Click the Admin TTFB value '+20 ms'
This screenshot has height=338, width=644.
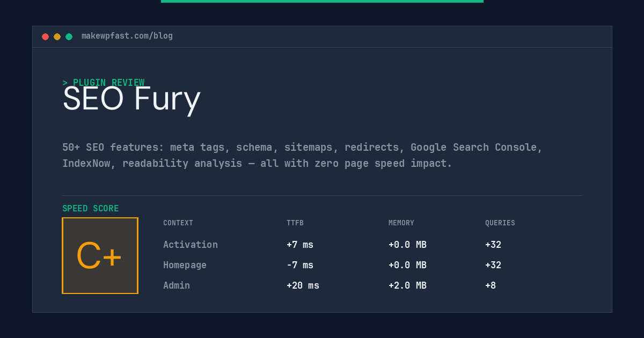tap(303, 285)
